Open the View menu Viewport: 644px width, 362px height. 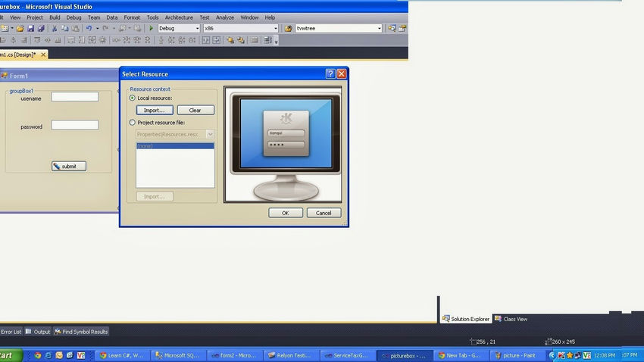tap(15, 17)
